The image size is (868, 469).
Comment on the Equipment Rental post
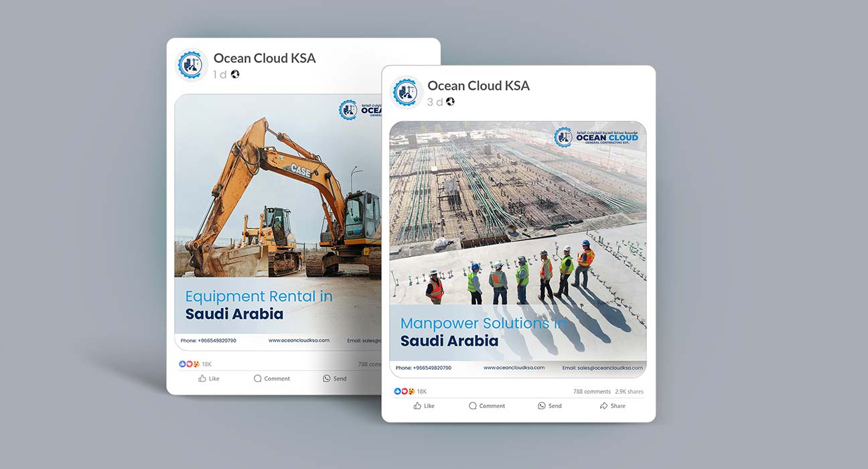[x=271, y=379]
